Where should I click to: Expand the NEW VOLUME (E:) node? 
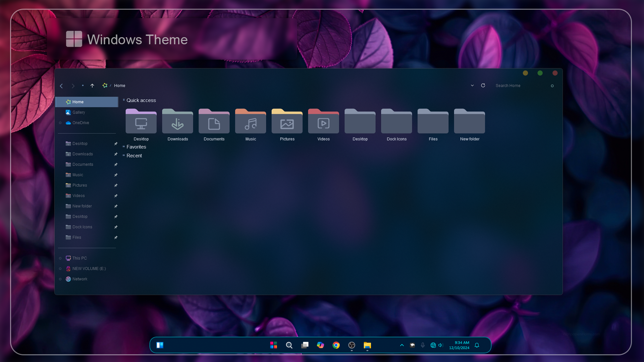pyautogui.click(x=60, y=268)
